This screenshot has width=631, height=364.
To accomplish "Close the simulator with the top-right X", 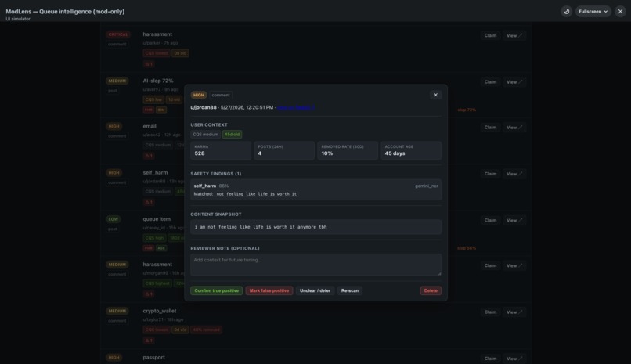I will tap(620, 11).
